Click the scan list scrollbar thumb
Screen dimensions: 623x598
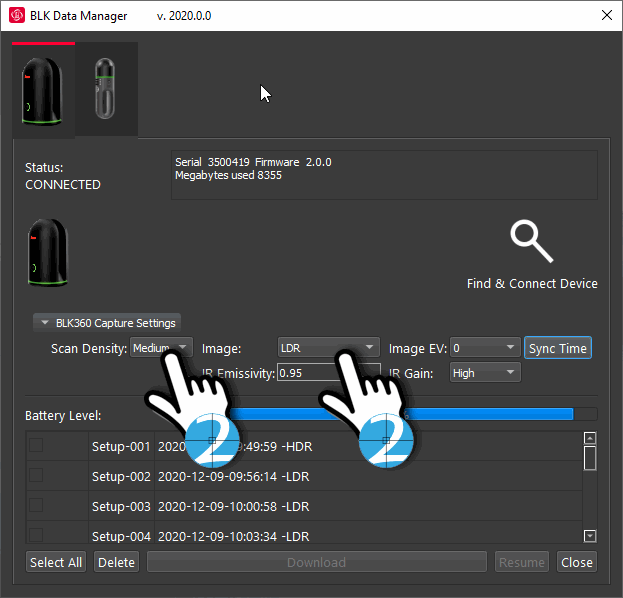pos(590,458)
